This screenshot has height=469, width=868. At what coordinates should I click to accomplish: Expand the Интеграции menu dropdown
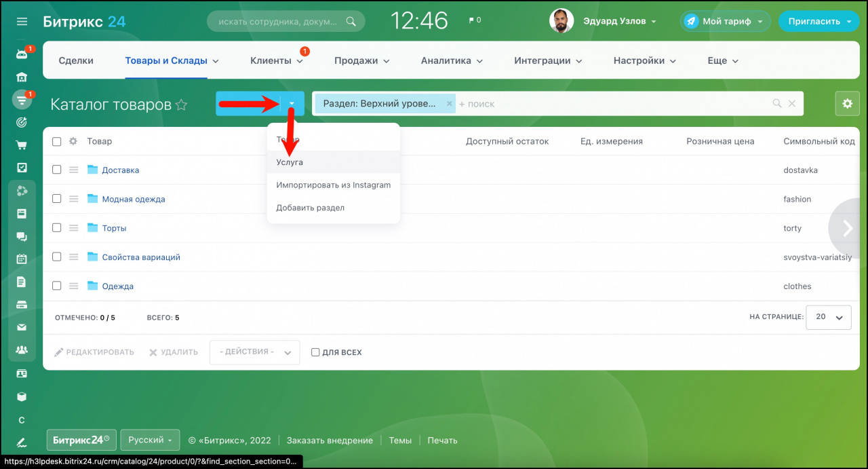579,61
